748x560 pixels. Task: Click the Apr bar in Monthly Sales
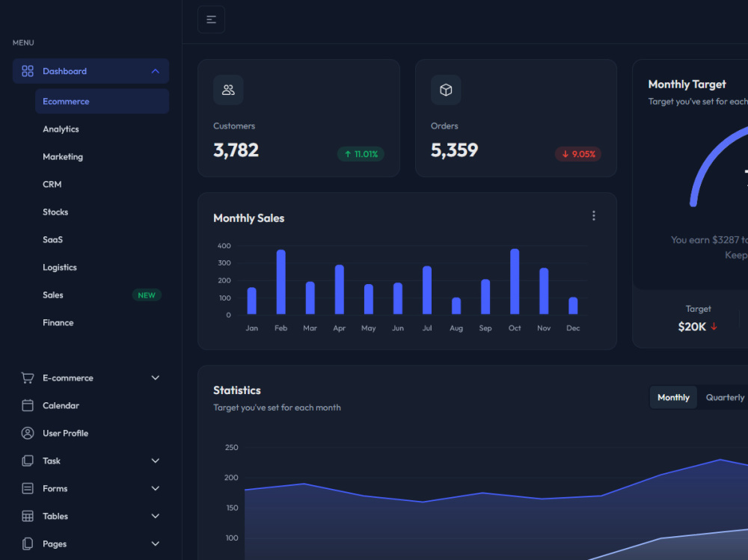339,289
